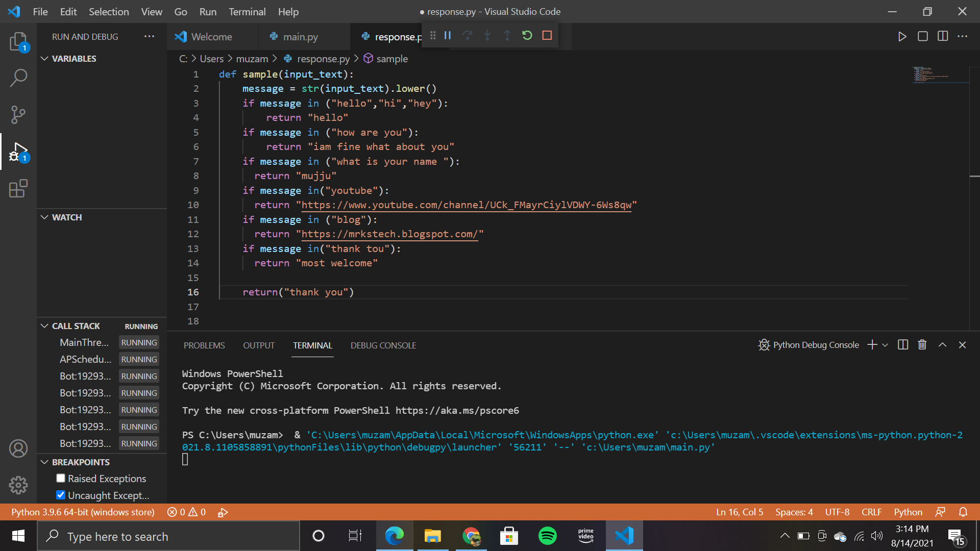Open the Extensions view

pyautogui.click(x=18, y=188)
